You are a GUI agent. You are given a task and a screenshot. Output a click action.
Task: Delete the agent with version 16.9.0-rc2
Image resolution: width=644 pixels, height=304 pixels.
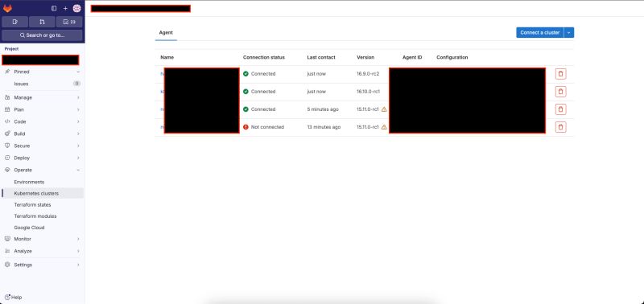(560, 74)
